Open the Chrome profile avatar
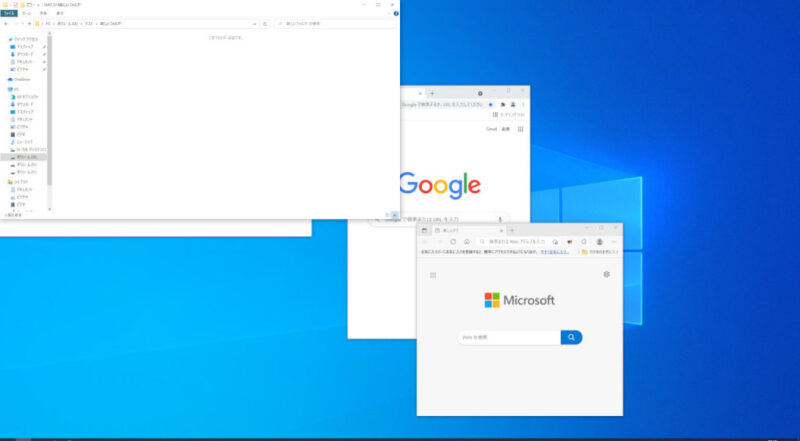This screenshot has width=800, height=441. coord(513,105)
